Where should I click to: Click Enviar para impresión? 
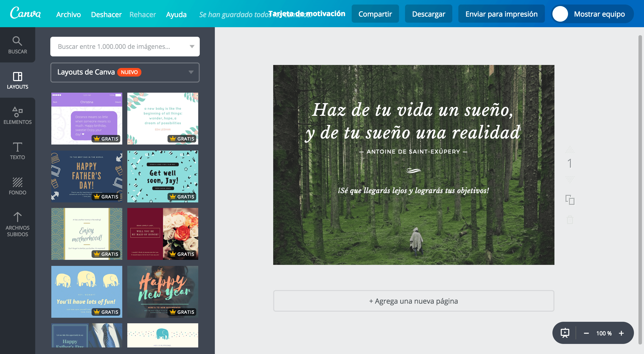(501, 14)
